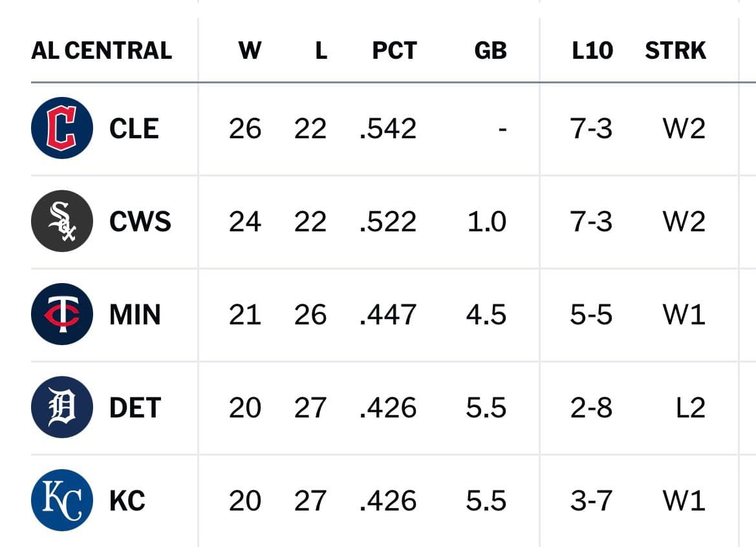Sort by the L10 column header
The height and width of the screenshot is (559, 756).
[592, 50]
